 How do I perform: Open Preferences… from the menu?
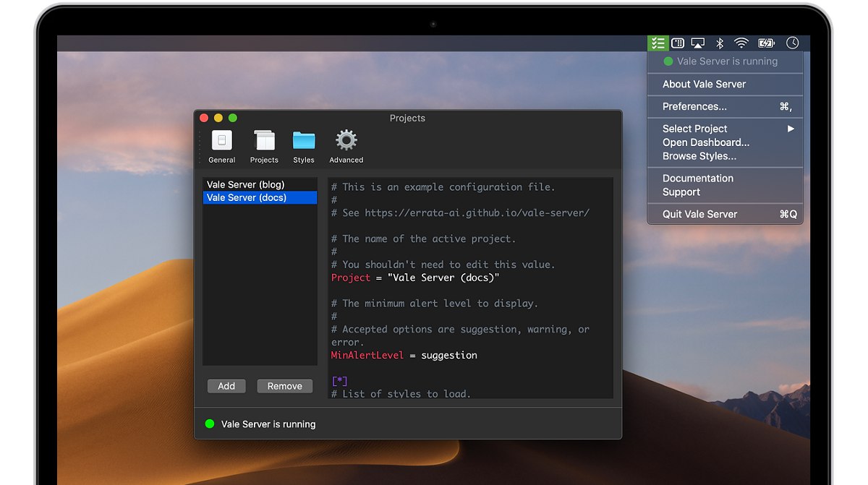coord(725,106)
